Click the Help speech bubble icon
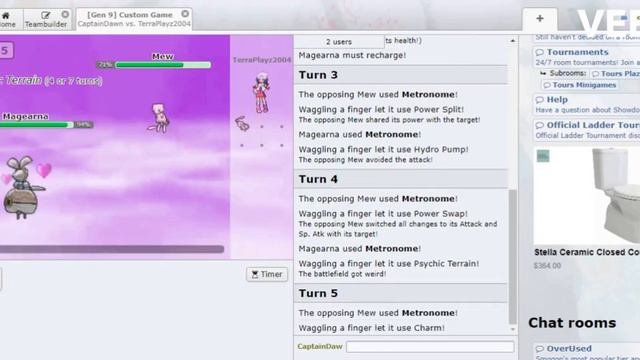640x360 pixels. click(540, 100)
